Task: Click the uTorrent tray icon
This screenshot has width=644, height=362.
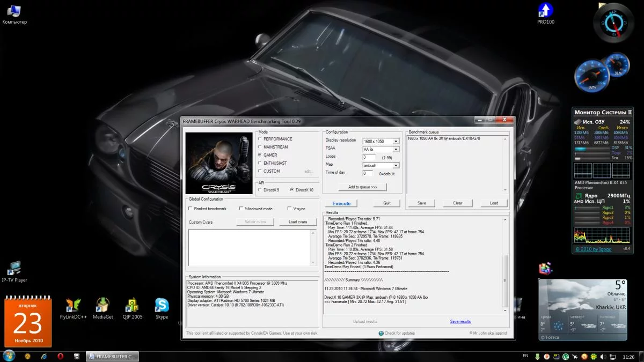Action: point(566,356)
